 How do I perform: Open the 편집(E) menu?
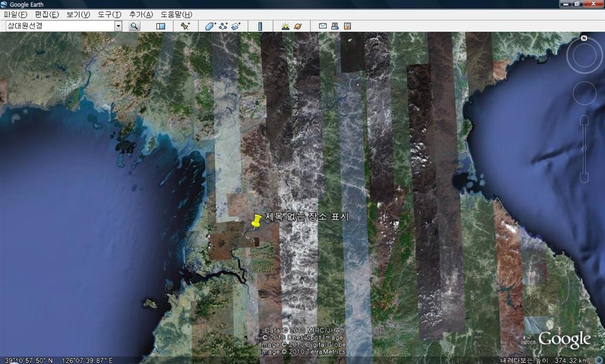point(47,15)
